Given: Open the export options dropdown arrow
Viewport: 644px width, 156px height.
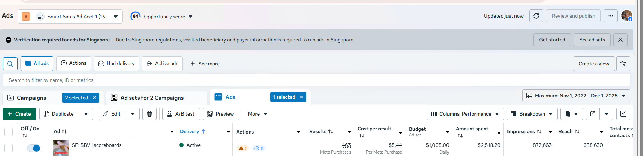Looking at the screenshot, I should tap(606, 114).
